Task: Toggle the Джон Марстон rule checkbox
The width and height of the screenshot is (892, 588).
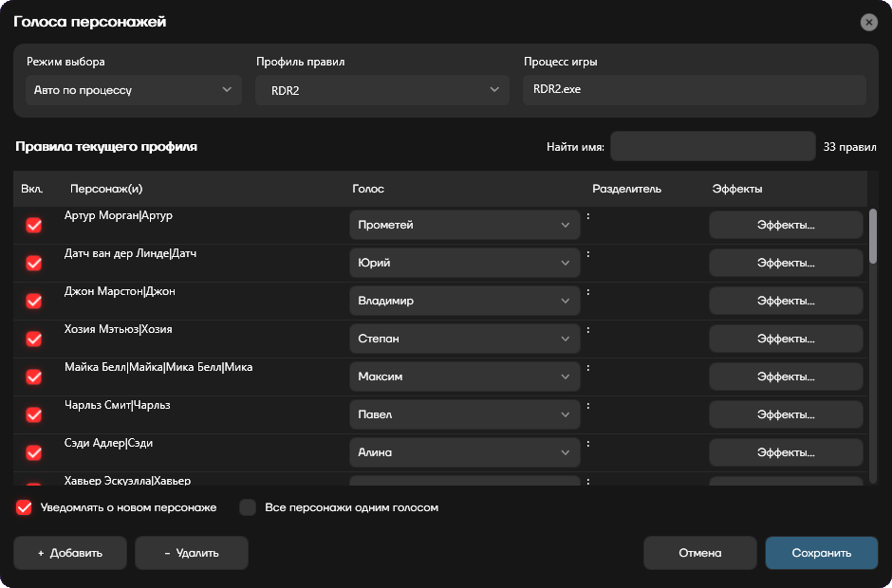Action: 34,301
